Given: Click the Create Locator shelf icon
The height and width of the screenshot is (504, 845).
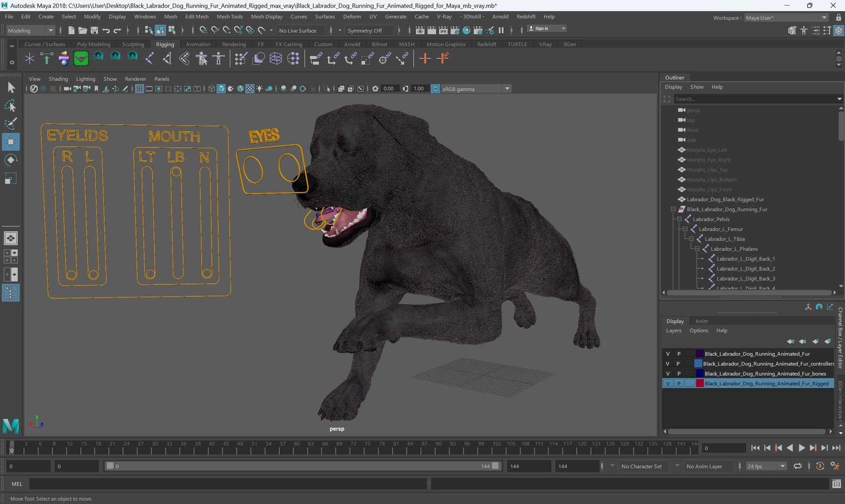Looking at the screenshot, I should coord(29,58).
